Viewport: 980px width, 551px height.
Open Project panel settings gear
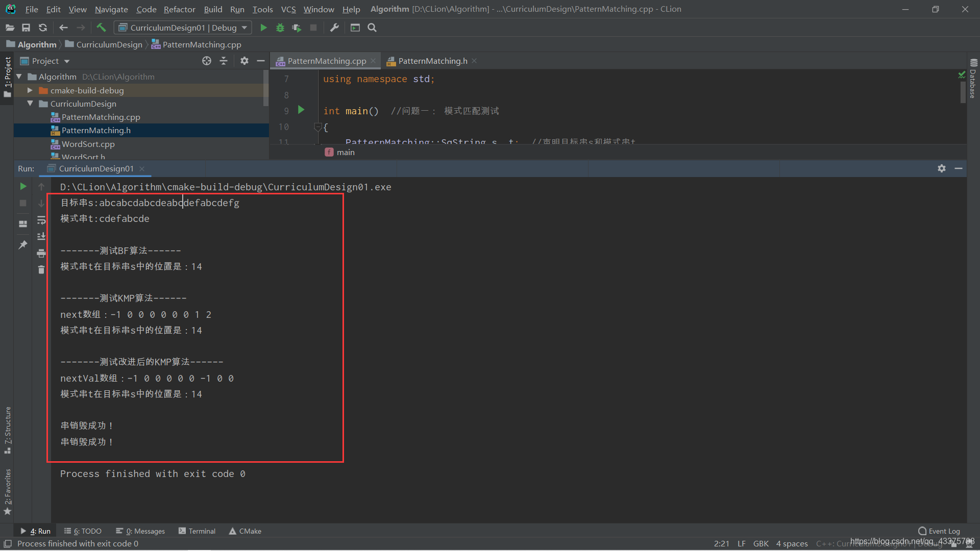[244, 61]
